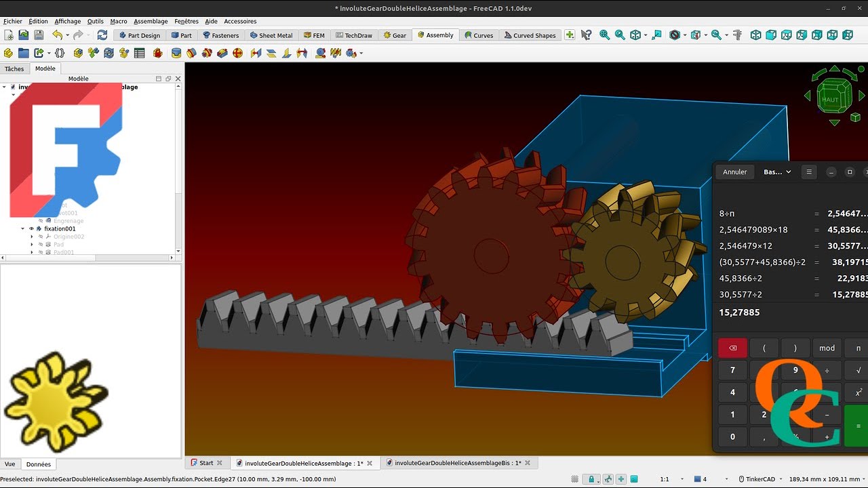Click the Fit Selection zoom icon
This screenshot has height=488, width=868.
(x=620, y=35)
